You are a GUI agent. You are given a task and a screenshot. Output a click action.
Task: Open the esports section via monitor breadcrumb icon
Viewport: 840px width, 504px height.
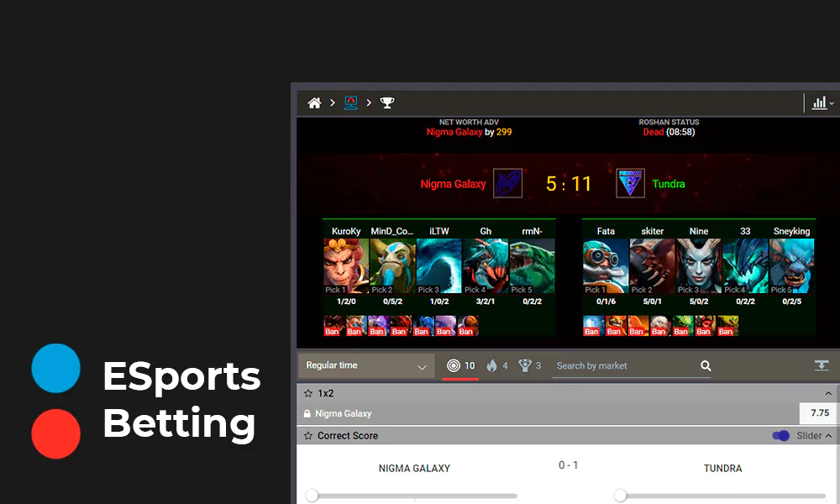[x=350, y=102]
